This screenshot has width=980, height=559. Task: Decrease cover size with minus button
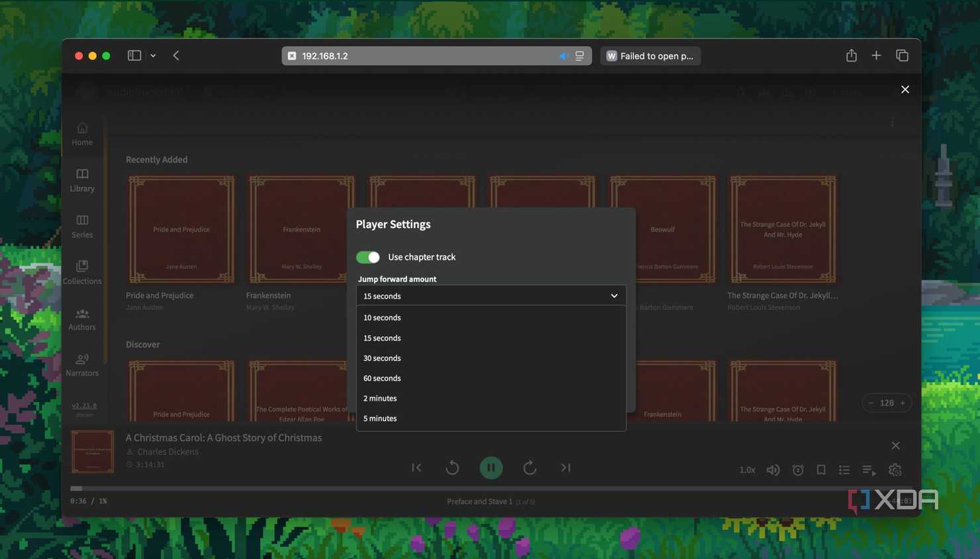(x=871, y=403)
